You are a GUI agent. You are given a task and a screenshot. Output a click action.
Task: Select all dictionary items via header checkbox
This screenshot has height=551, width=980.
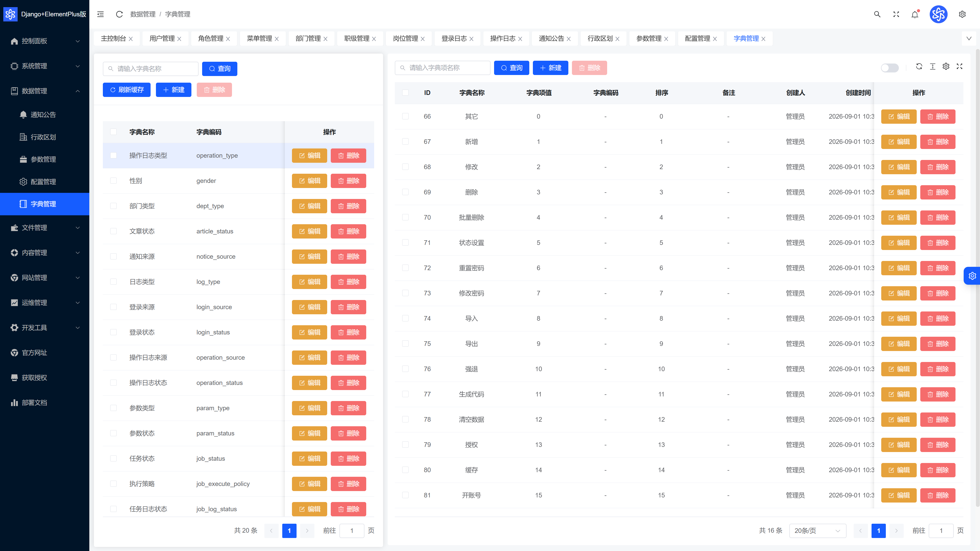[405, 93]
